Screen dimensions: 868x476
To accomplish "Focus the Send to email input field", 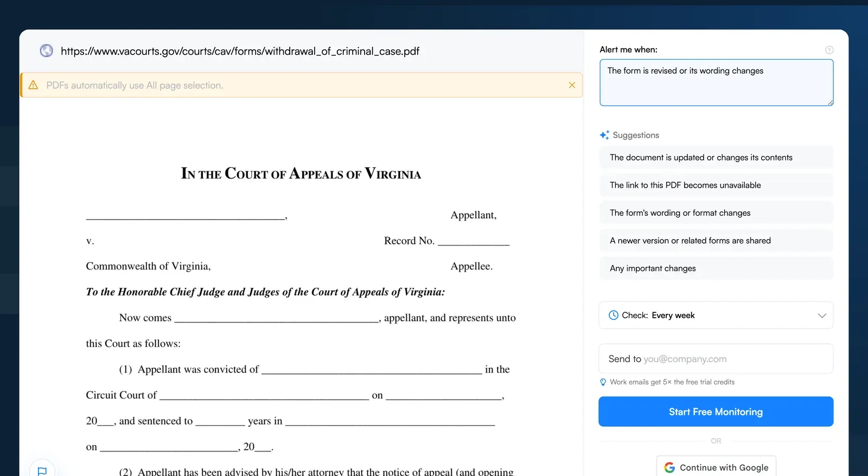I will click(x=716, y=359).
